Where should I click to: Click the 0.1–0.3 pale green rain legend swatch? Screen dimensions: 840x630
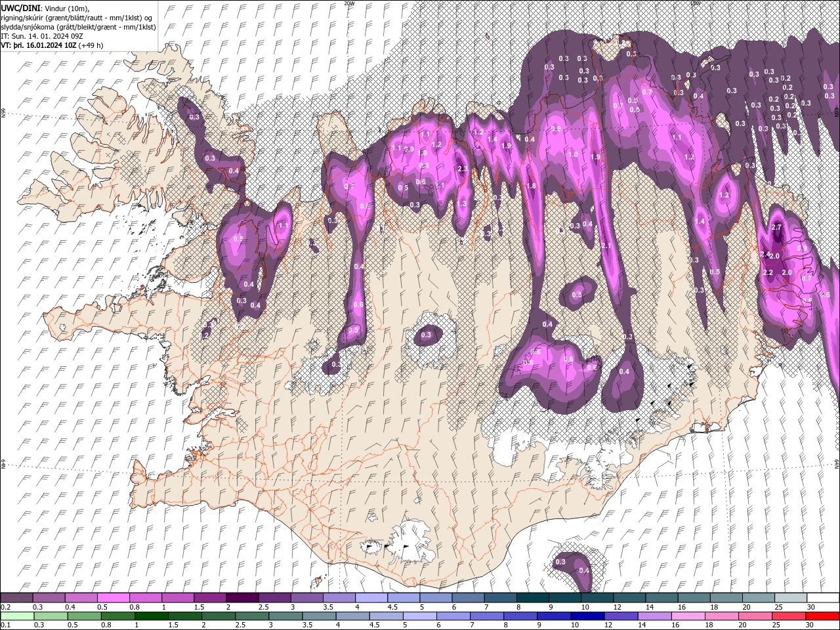(16, 616)
